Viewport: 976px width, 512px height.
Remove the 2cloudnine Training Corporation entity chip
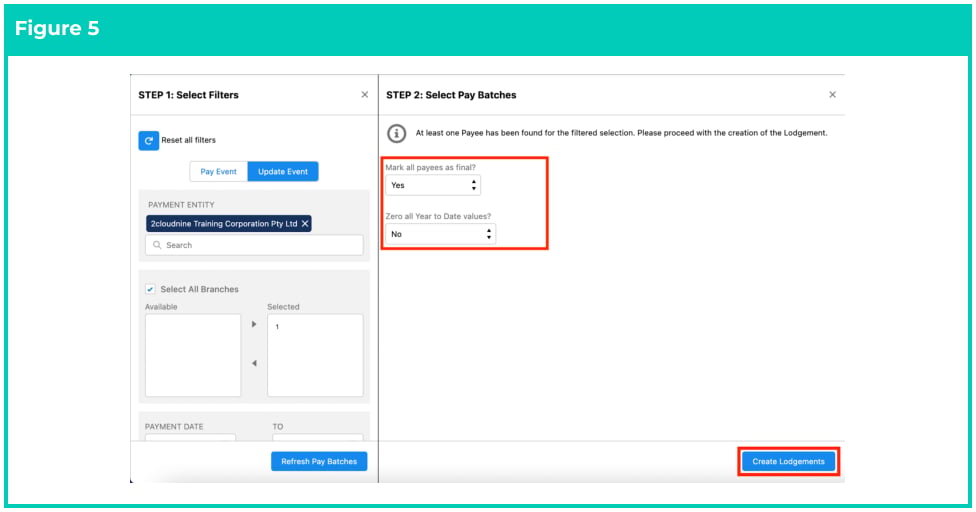[305, 224]
